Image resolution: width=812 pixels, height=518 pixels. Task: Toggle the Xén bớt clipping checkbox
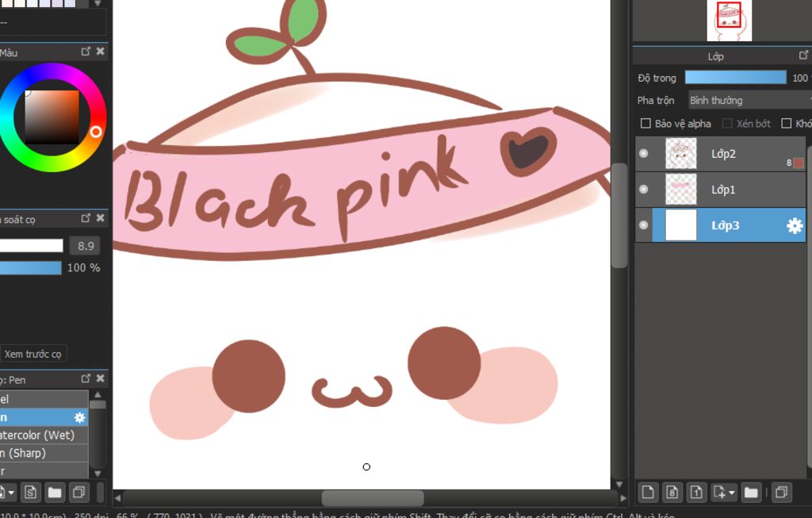pyautogui.click(x=727, y=123)
